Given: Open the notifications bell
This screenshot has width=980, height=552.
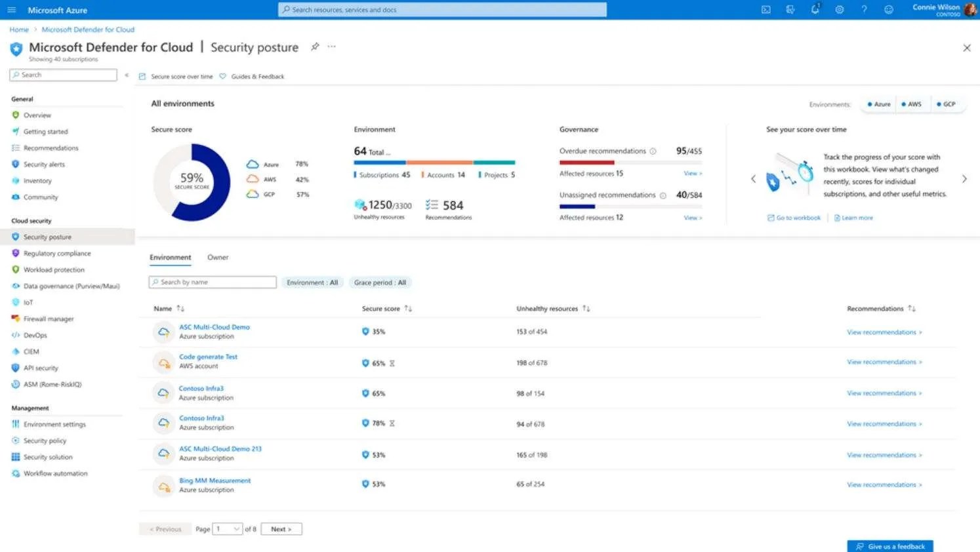Looking at the screenshot, I should (x=815, y=10).
